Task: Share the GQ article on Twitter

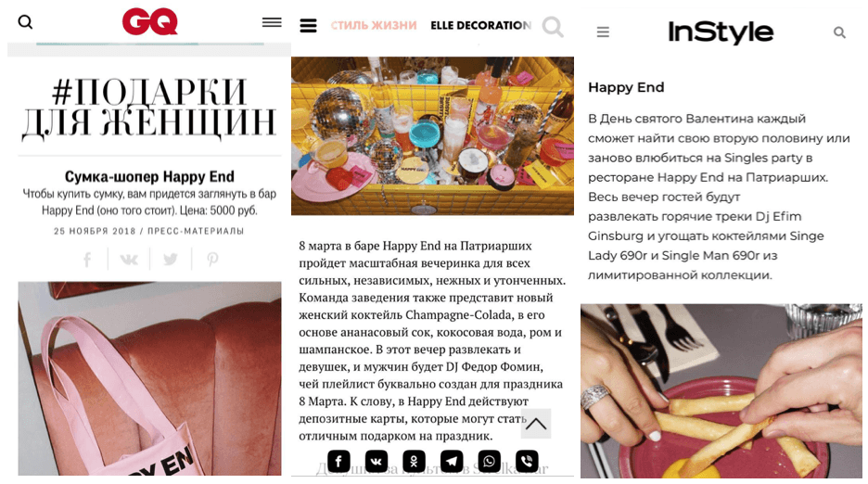Action: [x=171, y=260]
